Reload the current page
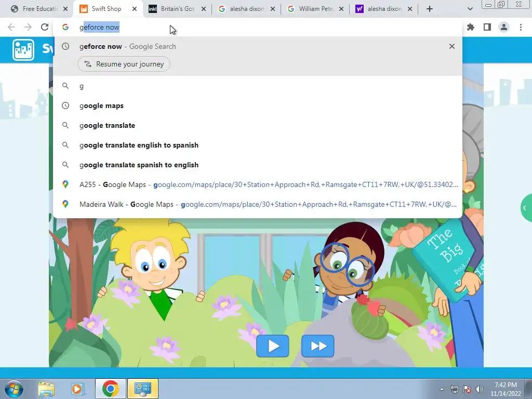This screenshot has width=532, height=399. coord(45,27)
